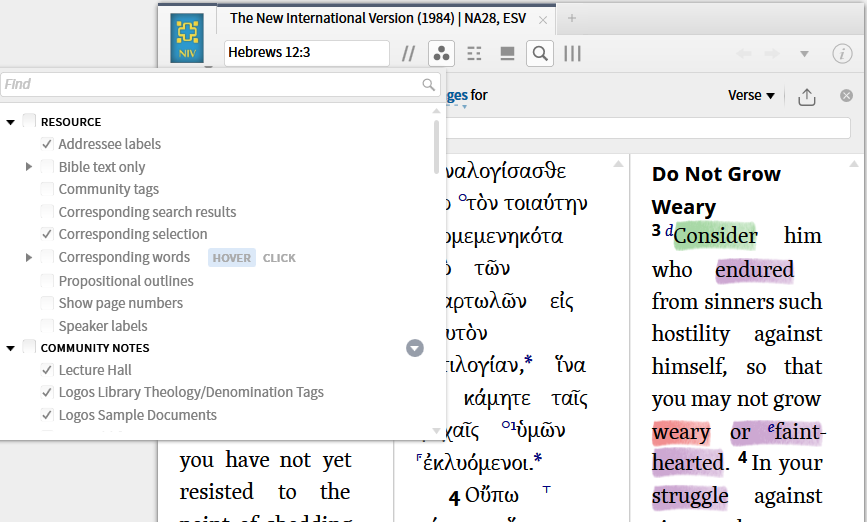Click the Find filter field

(221, 85)
